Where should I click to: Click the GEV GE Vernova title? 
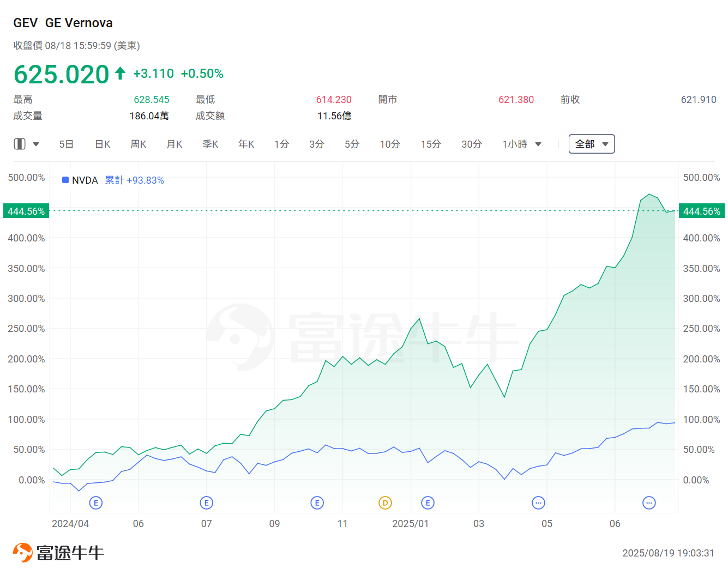(x=63, y=23)
